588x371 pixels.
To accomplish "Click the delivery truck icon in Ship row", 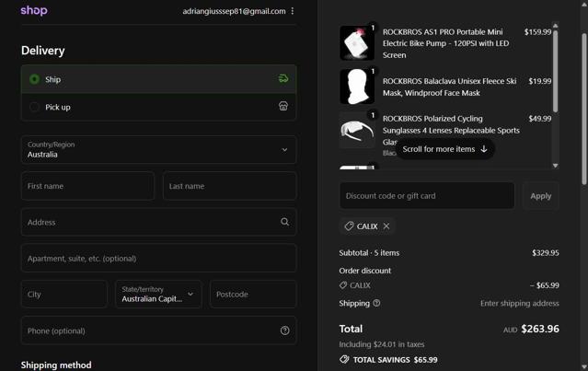I will (x=283, y=78).
